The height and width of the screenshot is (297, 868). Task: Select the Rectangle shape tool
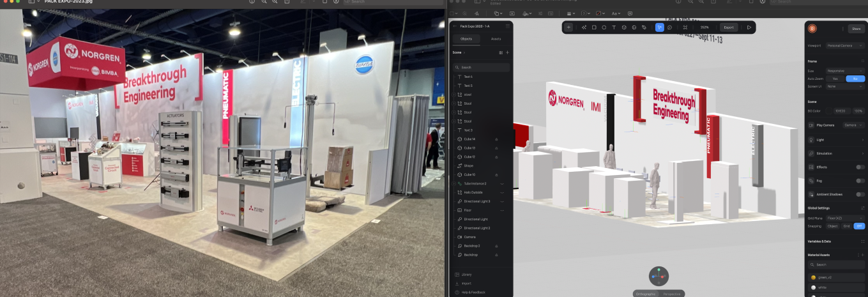tap(594, 27)
